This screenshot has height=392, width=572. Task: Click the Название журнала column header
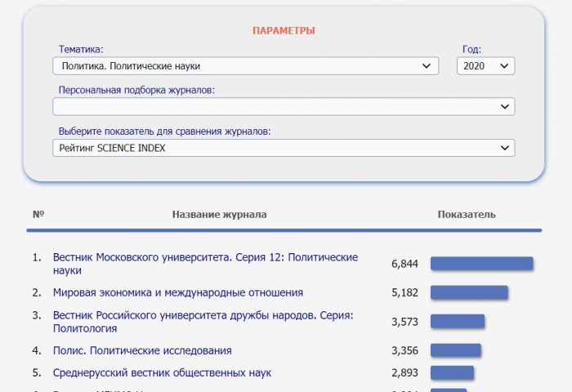[219, 215]
